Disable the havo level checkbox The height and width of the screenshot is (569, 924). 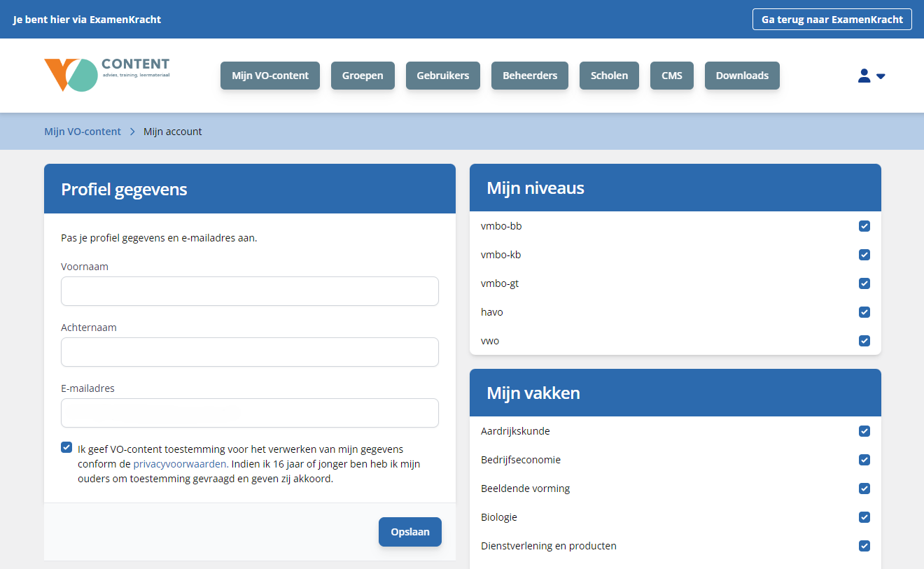[864, 312]
